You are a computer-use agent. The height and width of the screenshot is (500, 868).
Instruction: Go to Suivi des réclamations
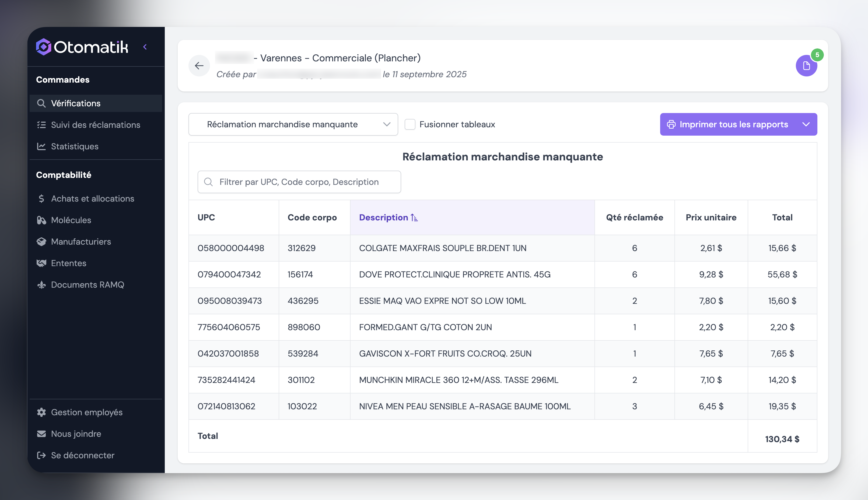pyautogui.click(x=96, y=125)
